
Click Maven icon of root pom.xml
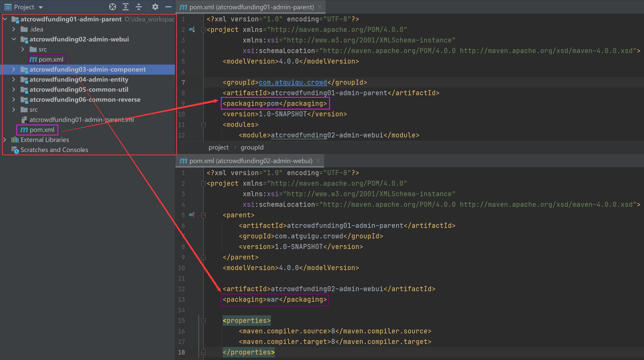tap(24, 130)
